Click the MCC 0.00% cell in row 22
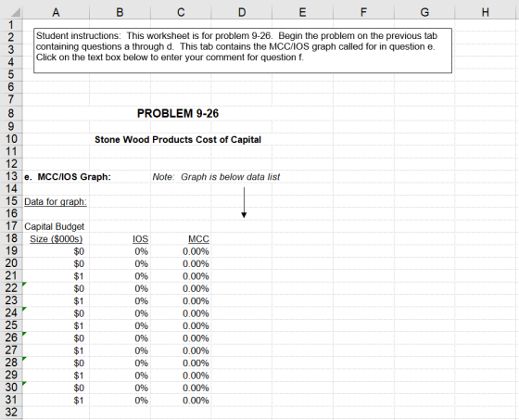The height and width of the screenshot is (420, 519). point(181,288)
